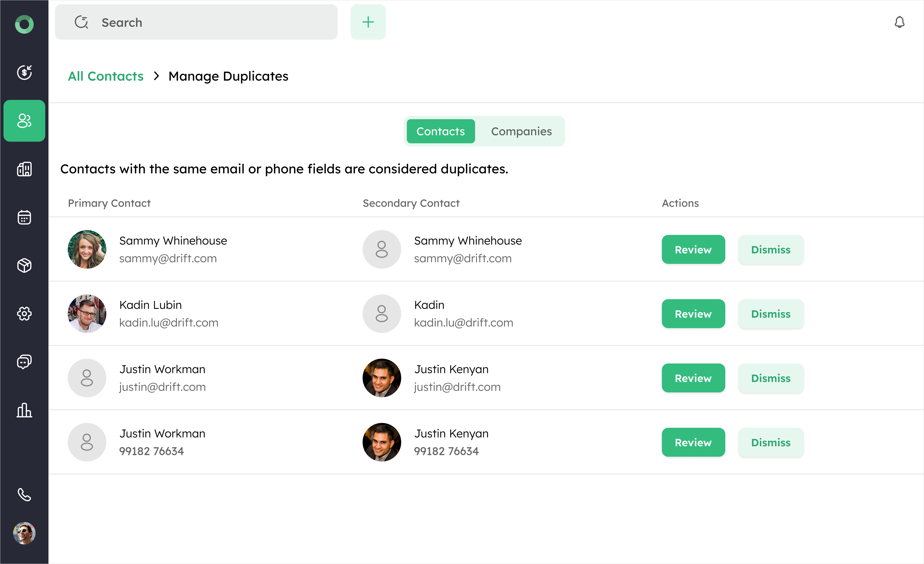Image resolution: width=924 pixels, height=564 pixels.
Task: Select the highlighted contacts sidebar icon
Action: pyautogui.click(x=24, y=121)
